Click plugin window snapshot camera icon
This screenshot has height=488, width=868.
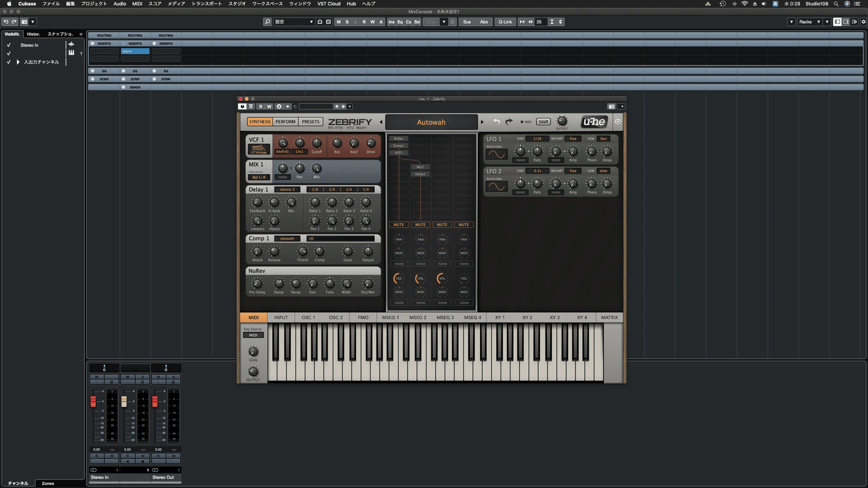pyautogui.click(x=611, y=106)
